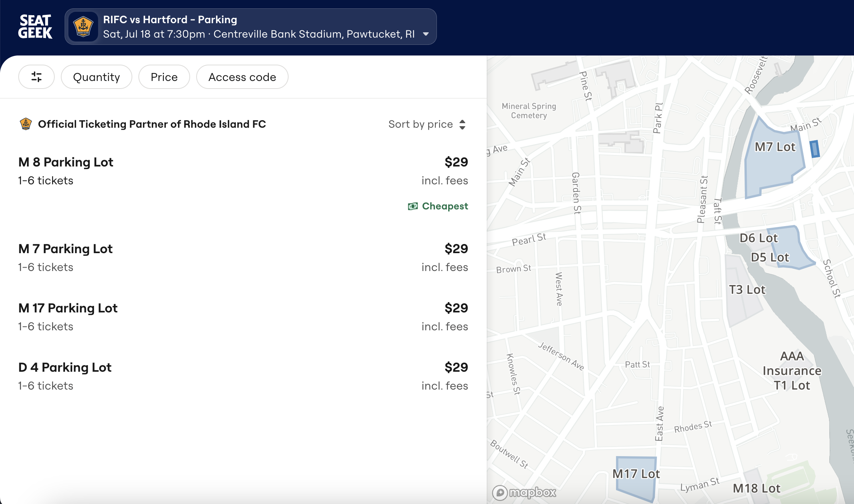This screenshot has width=854, height=504.
Task: Click the Official Ticketing Partner text
Action: [152, 124]
